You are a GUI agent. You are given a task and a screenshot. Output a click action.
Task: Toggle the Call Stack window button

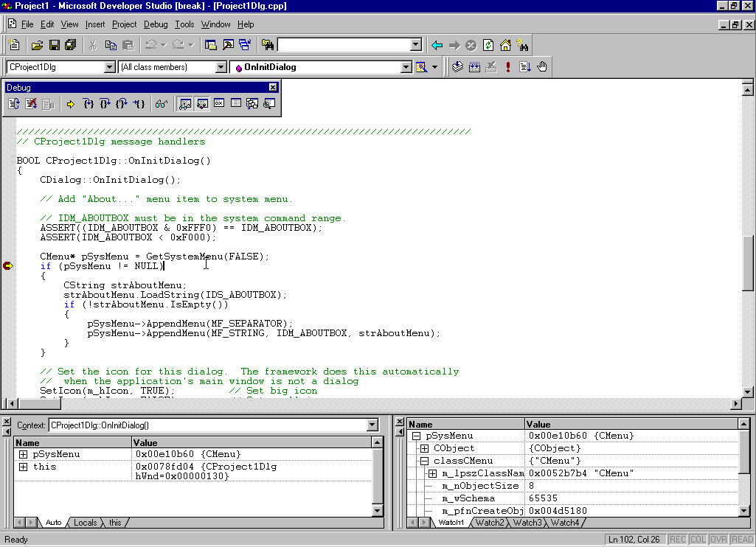pyautogui.click(x=252, y=104)
